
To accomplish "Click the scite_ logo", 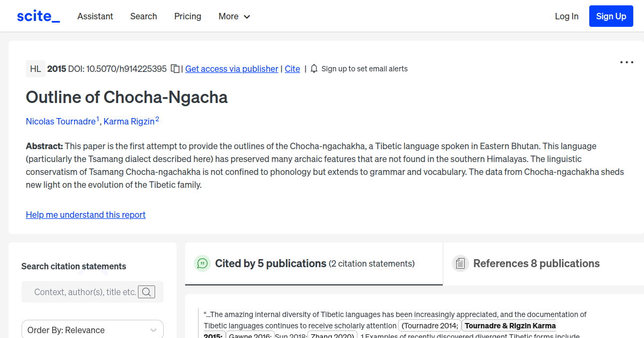I will [38, 16].
